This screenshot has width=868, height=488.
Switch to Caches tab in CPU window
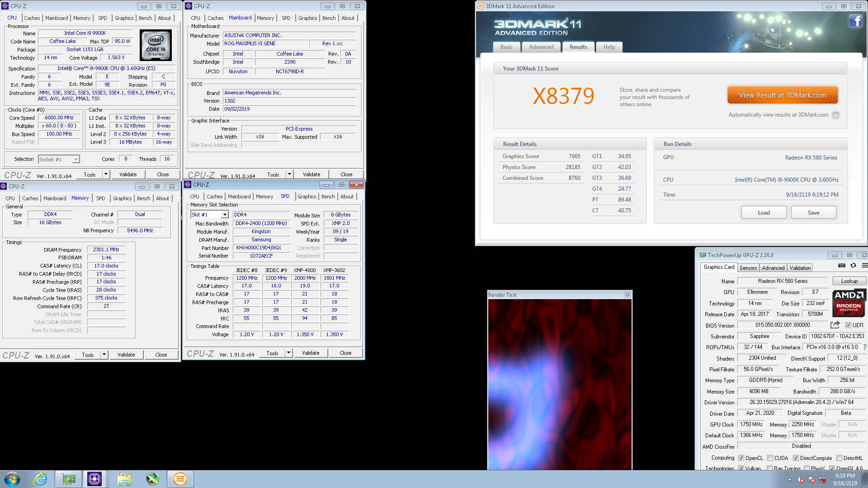point(32,18)
